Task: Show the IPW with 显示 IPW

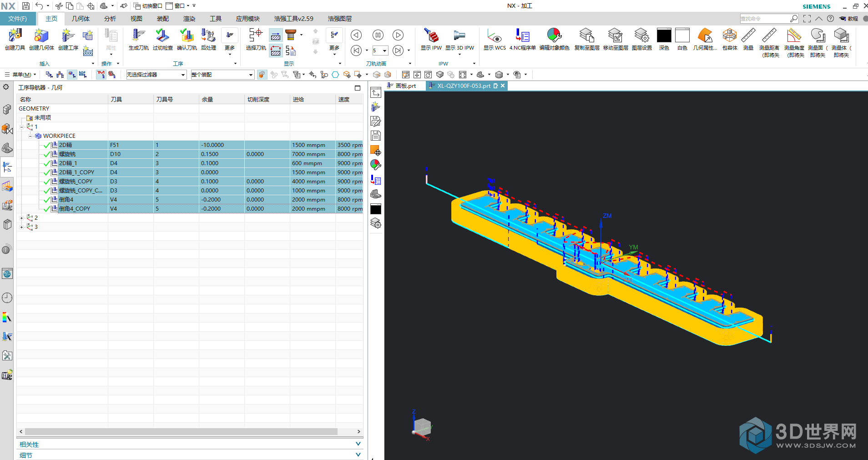Action: point(431,39)
